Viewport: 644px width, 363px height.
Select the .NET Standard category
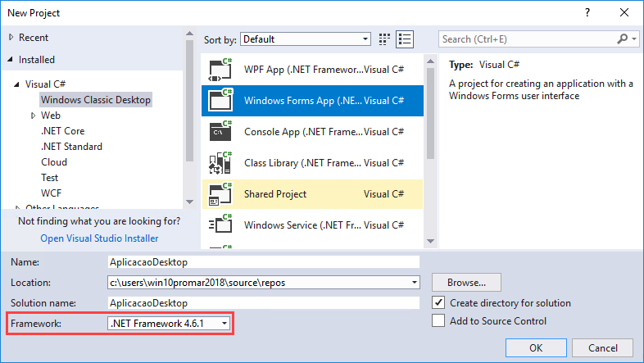[71, 147]
